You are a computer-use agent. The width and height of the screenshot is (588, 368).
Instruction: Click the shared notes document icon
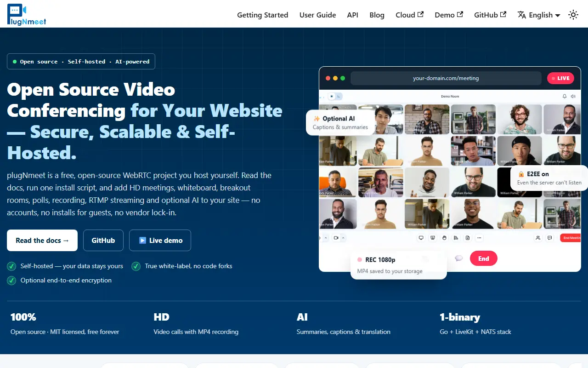click(468, 238)
